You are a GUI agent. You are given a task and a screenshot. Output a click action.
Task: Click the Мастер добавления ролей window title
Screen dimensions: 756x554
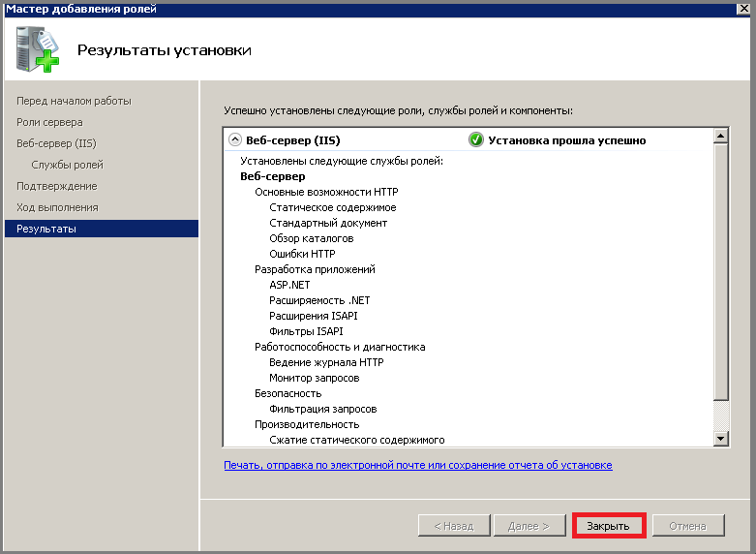(81, 9)
